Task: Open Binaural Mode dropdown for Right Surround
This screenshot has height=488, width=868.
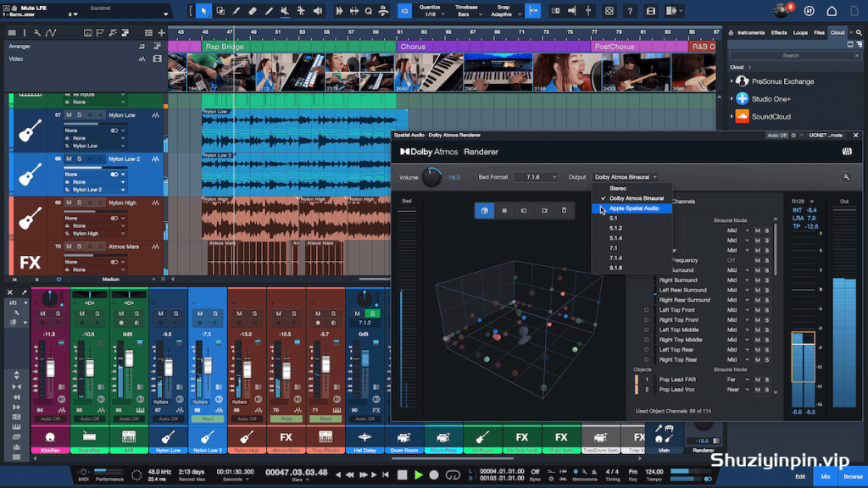Action: tap(737, 280)
